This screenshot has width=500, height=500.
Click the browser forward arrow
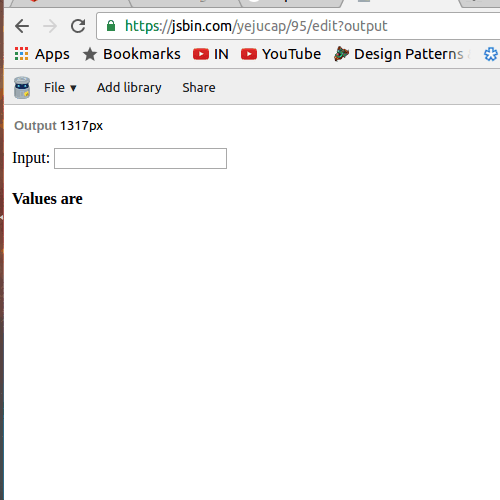[50, 26]
